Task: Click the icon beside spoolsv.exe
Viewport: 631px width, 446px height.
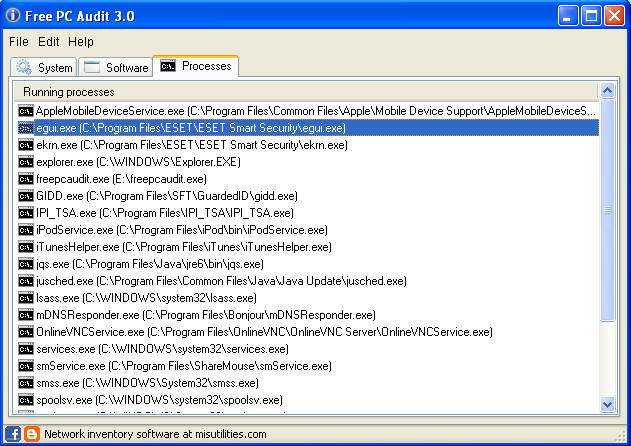Action: (x=26, y=400)
